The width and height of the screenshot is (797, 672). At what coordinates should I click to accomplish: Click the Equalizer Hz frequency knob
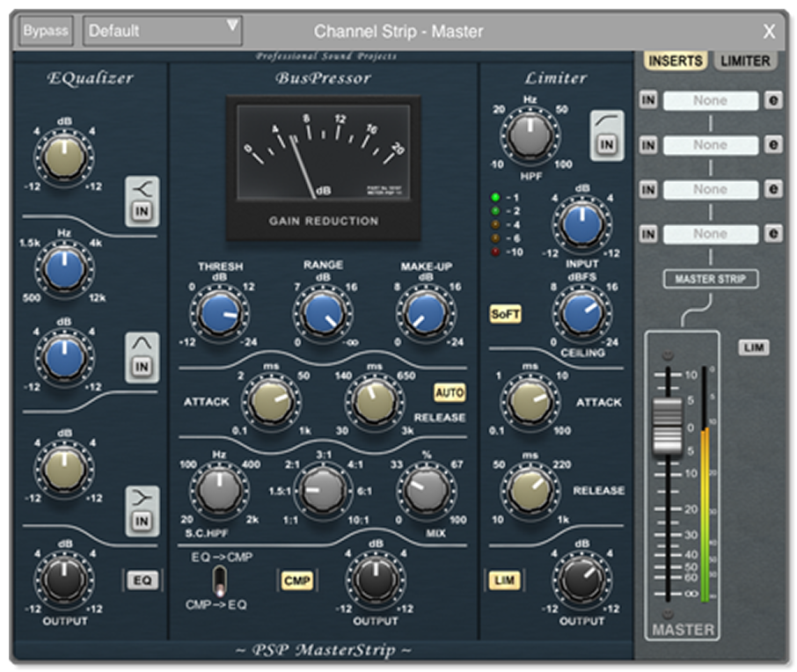64,268
